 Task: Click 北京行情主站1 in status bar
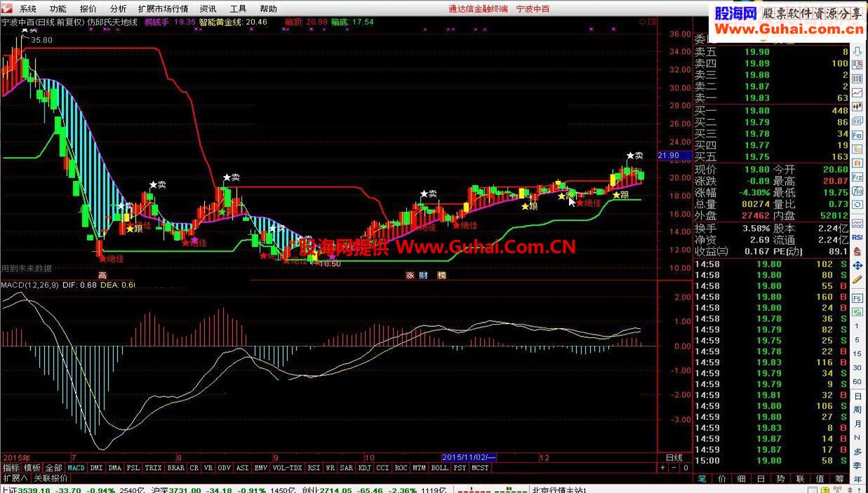(559, 490)
